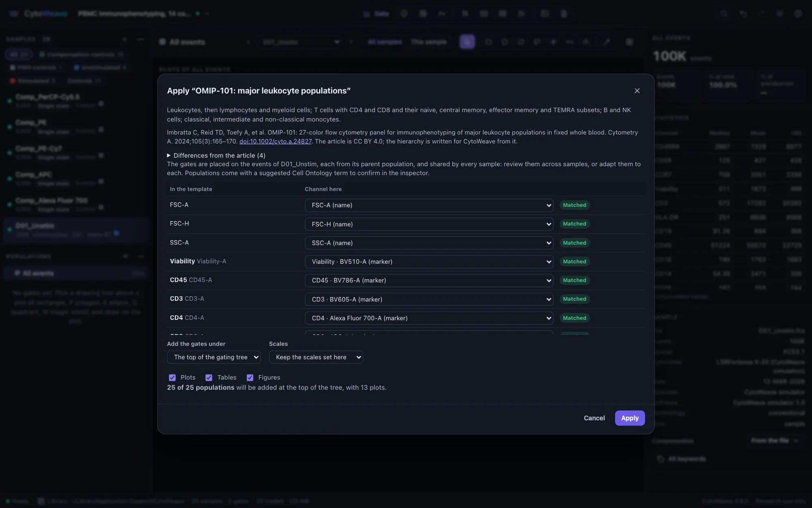Open the SSC-A channel dropdown
This screenshot has height=508, width=812.
[x=429, y=243]
